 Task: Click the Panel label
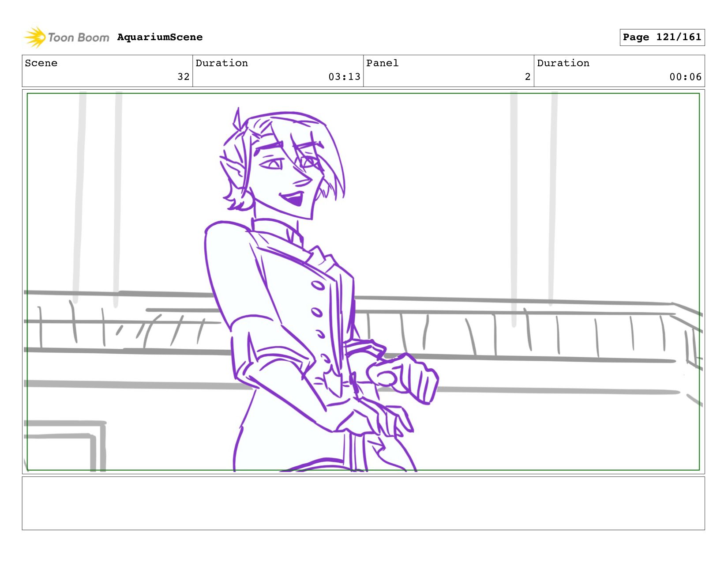[382, 63]
